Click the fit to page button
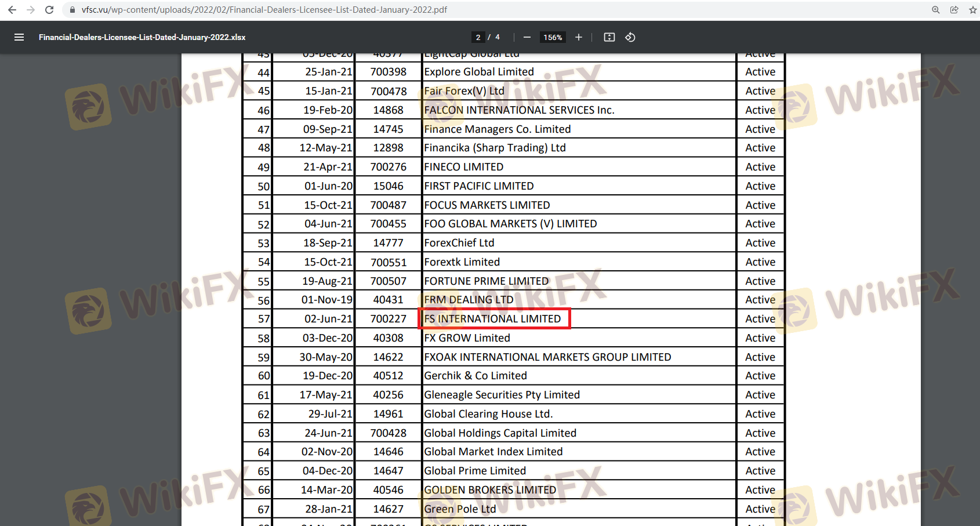The height and width of the screenshot is (526, 980). 609,37
